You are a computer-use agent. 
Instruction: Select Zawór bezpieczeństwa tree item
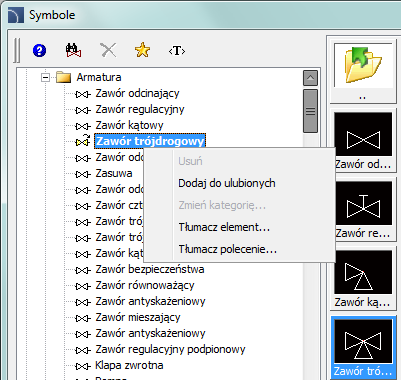pyautogui.click(x=150, y=269)
